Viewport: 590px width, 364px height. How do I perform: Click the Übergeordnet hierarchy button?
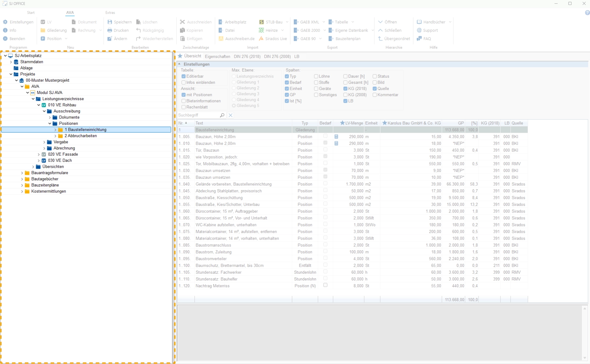pos(394,38)
